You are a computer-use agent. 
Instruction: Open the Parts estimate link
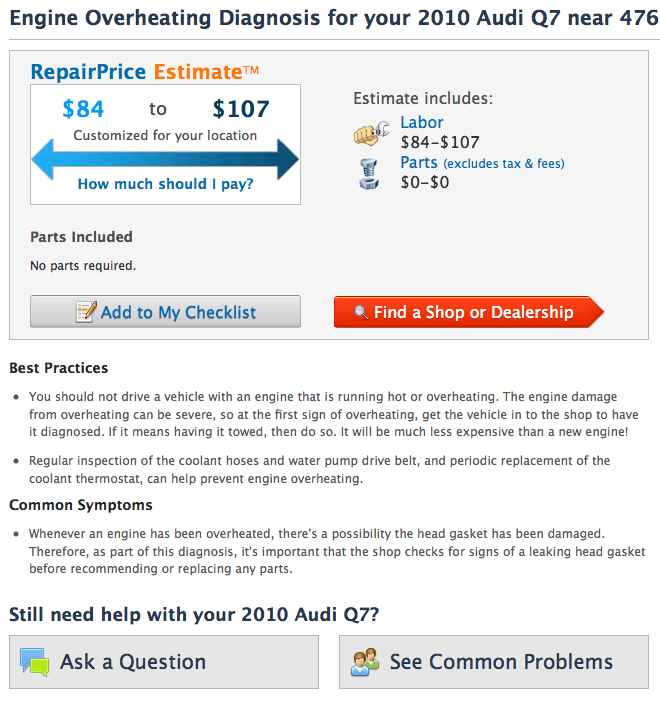[x=419, y=162]
